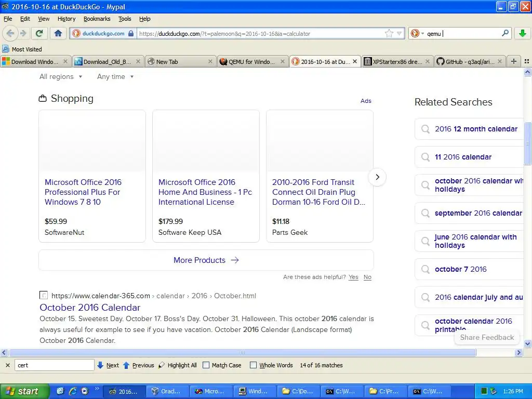This screenshot has width=532, height=399.
Task: Open the History menu
Action: pos(66,19)
